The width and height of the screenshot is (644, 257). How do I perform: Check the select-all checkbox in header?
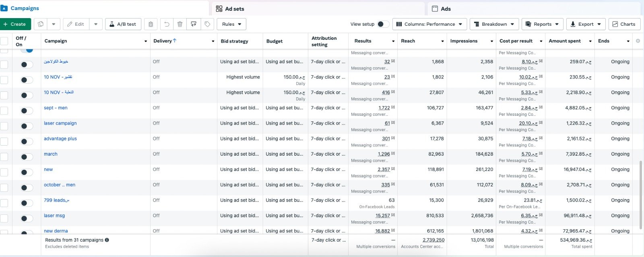(4, 41)
